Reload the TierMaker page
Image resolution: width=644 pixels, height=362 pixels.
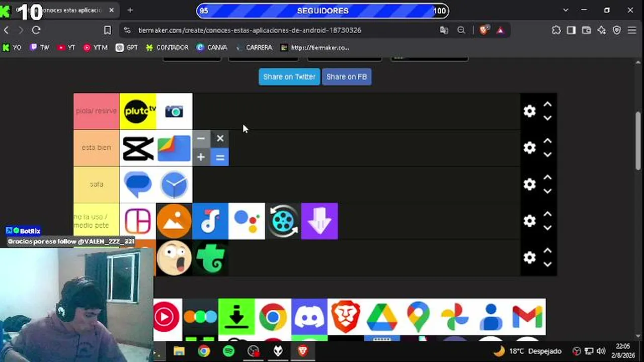[36, 30]
